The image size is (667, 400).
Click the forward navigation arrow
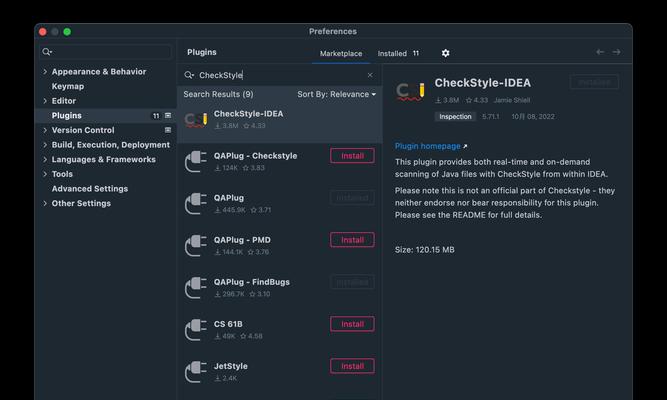click(616, 52)
